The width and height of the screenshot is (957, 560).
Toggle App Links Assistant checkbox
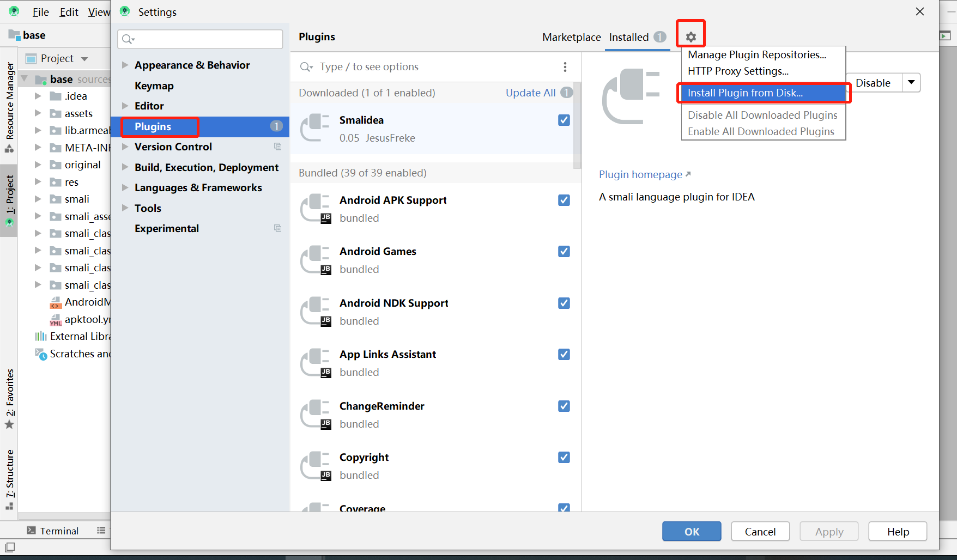point(564,354)
